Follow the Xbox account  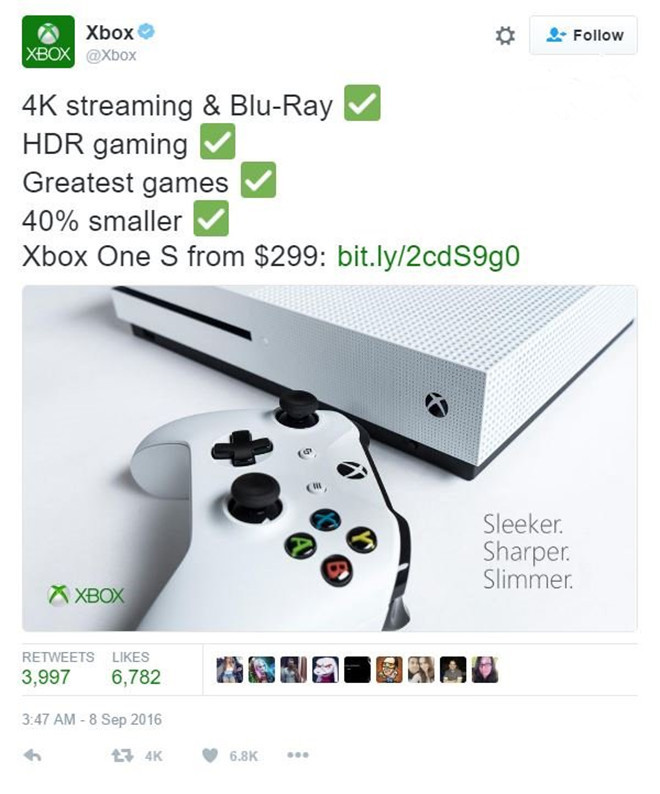tap(583, 35)
